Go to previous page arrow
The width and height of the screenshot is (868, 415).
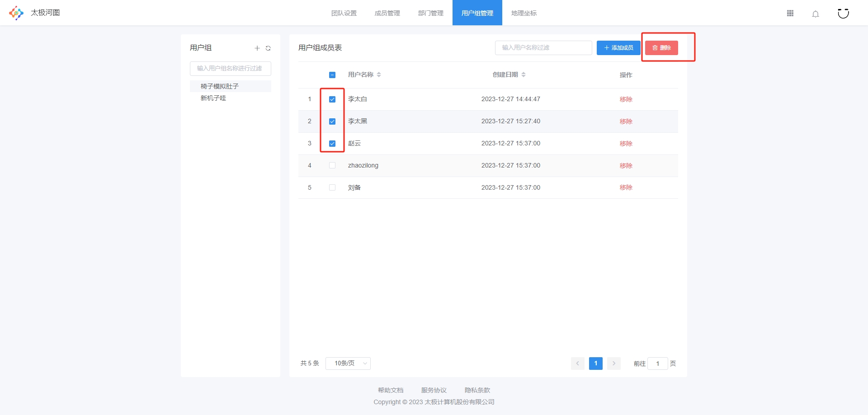coord(577,364)
